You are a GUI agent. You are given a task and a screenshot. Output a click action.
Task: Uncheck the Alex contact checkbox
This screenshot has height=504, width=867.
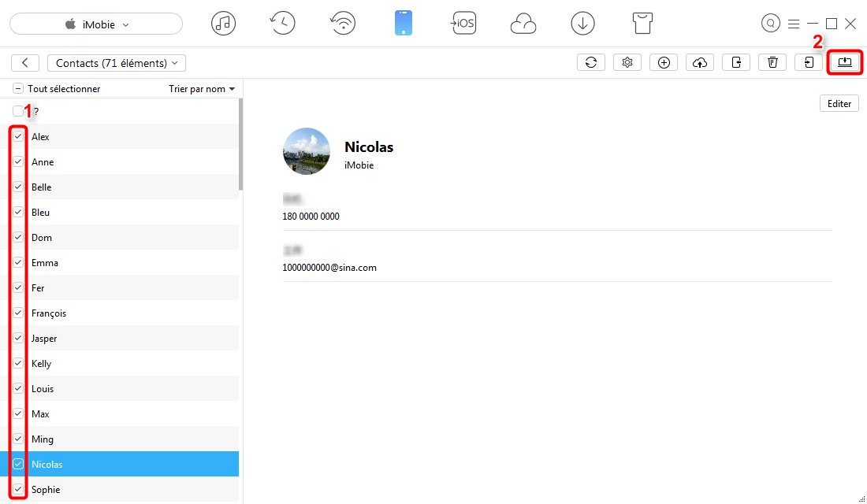pyautogui.click(x=18, y=136)
